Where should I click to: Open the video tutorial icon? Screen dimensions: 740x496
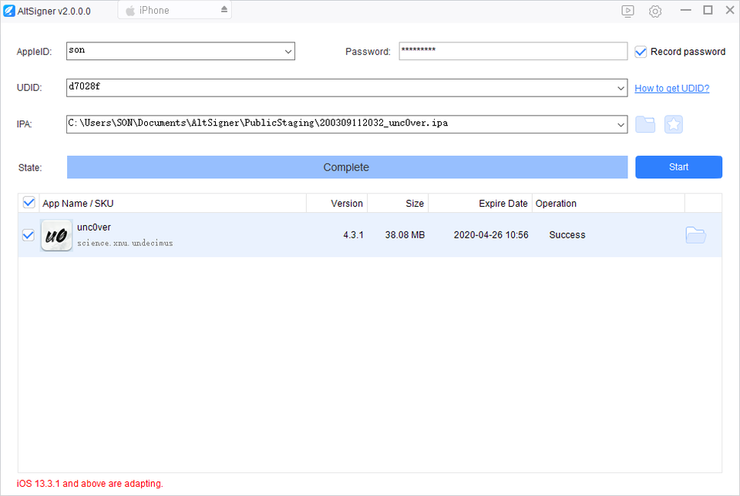point(628,11)
